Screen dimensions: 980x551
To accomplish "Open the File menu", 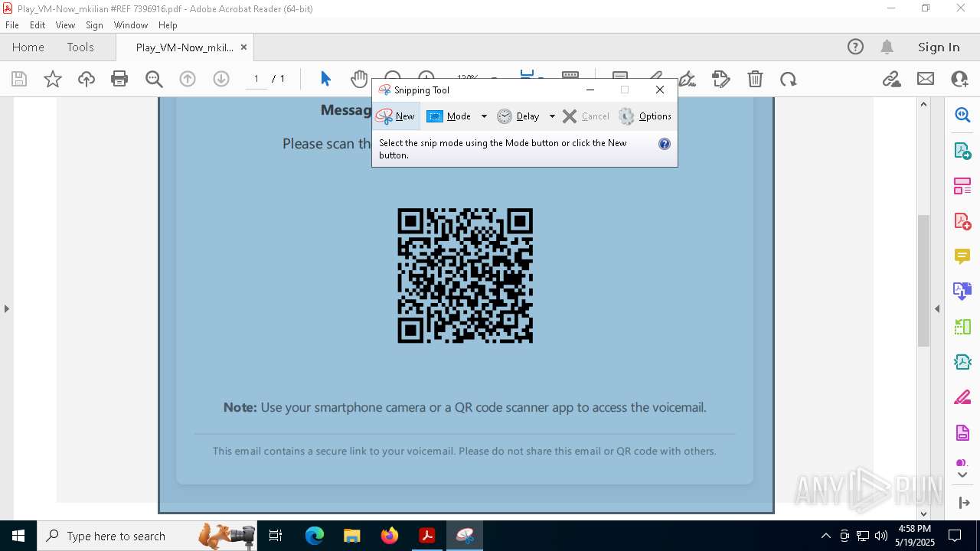I will click(x=12, y=24).
